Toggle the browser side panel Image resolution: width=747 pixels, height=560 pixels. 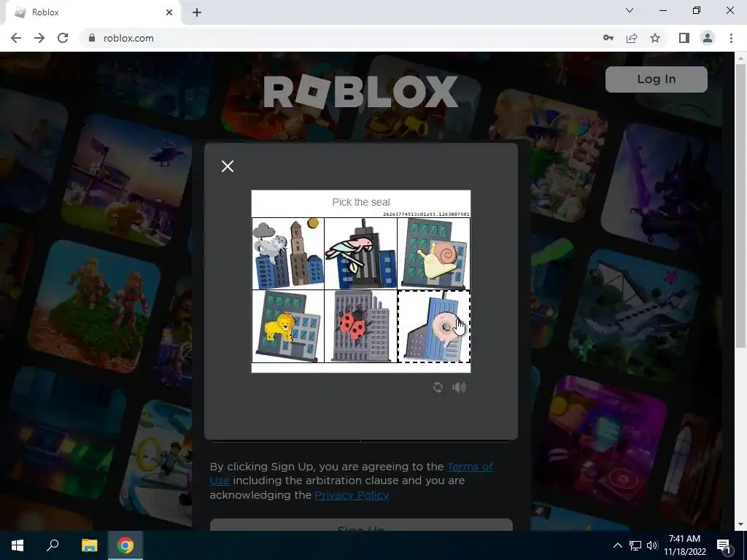(684, 38)
